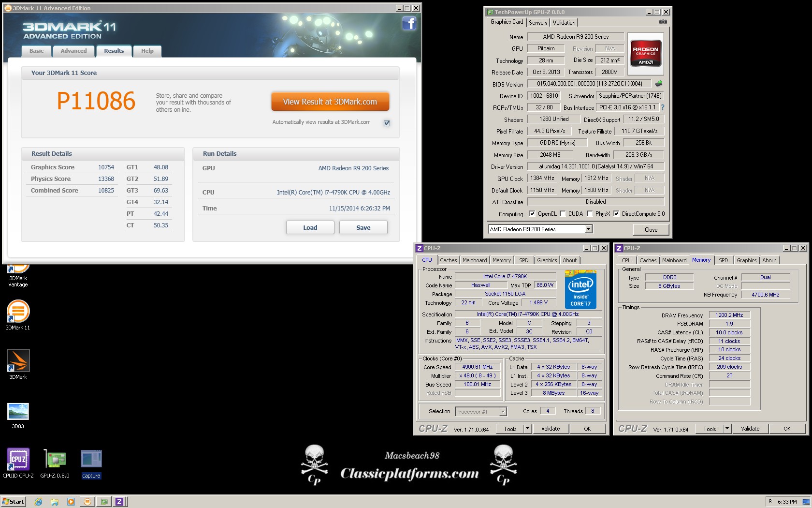This screenshot has width=812, height=508.
Task: Open the About tab in the CPU-Z window showing the CPU tab
Action: tap(570, 260)
